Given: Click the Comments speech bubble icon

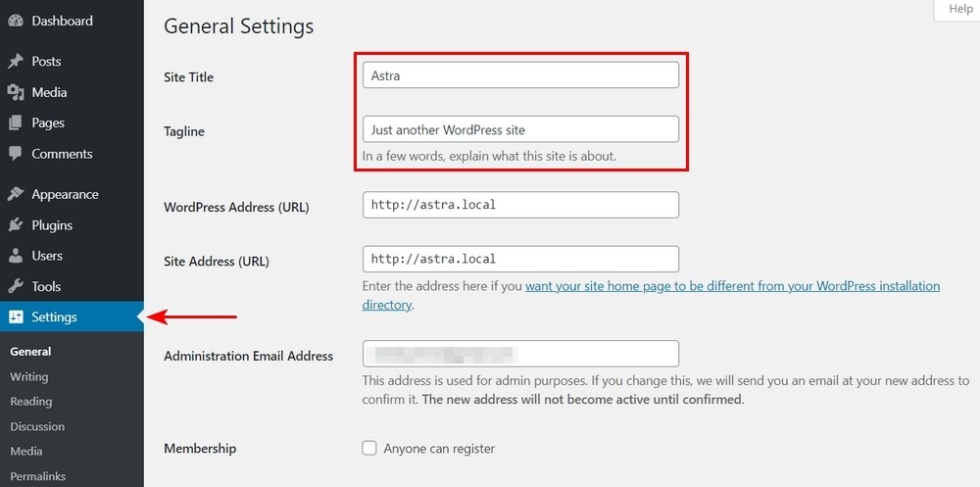Looking at the screenshot, I should (16, 154).
